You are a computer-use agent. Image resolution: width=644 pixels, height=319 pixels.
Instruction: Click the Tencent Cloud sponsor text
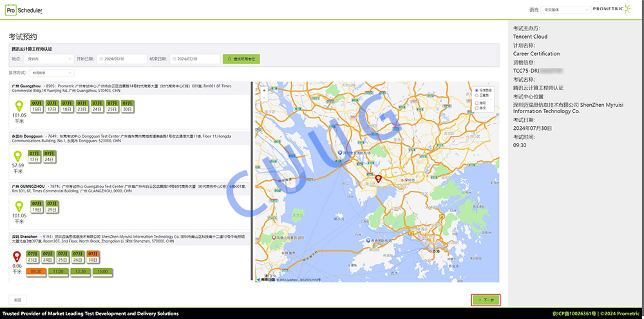(530, 37)
